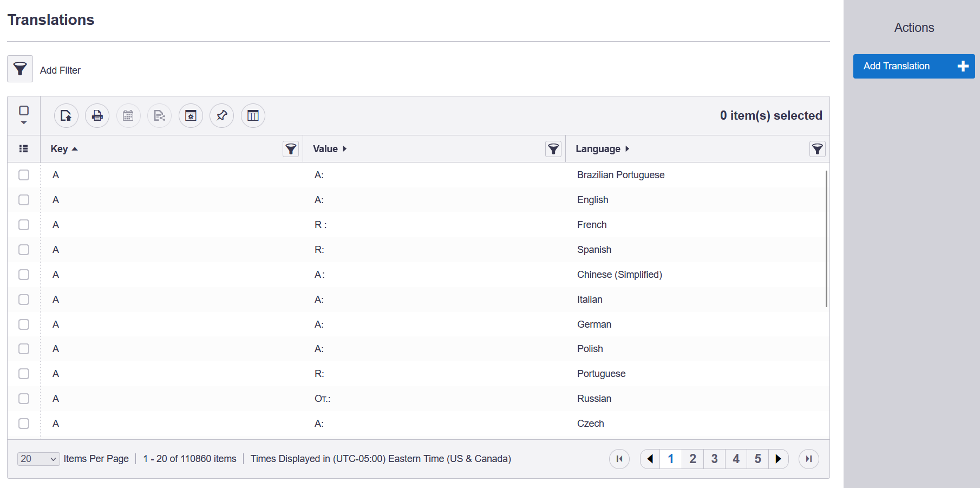Check the English row checkbox
Image resolution: width=980 pixels, height=488 pixels.
pyautogui.click(x=24, y=200)
